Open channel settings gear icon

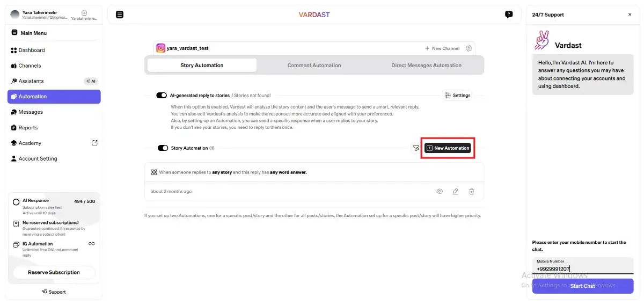pyautogui.click(x=469, y=48)
